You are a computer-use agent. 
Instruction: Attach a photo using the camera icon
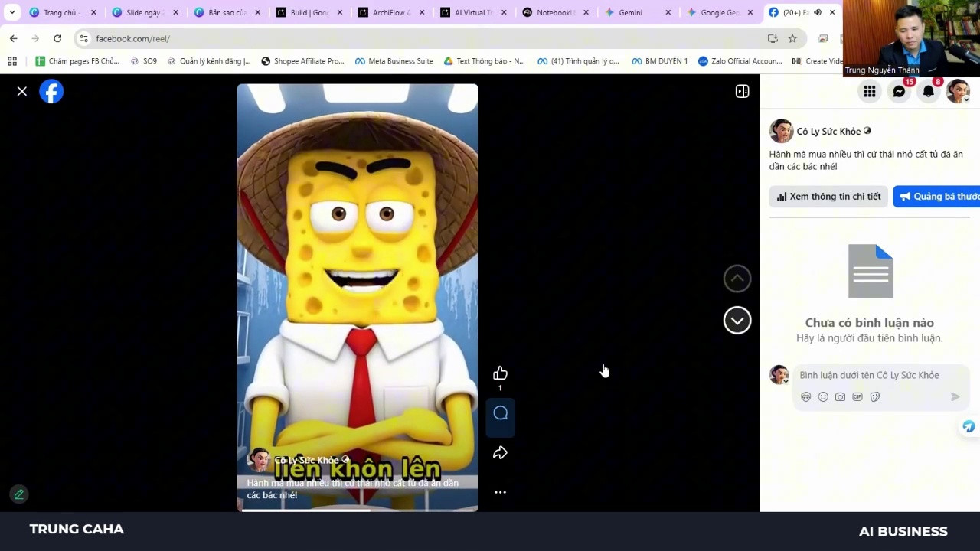click(x=840, y=397)
